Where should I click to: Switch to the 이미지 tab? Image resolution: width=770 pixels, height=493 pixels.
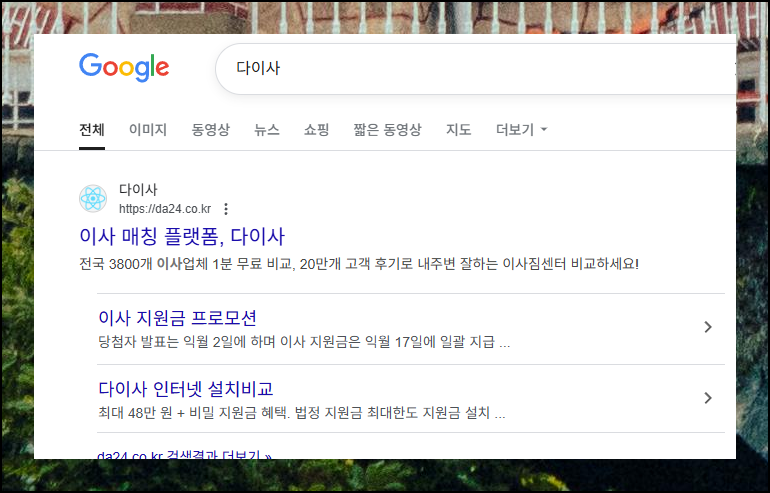[x=148, y=130]
